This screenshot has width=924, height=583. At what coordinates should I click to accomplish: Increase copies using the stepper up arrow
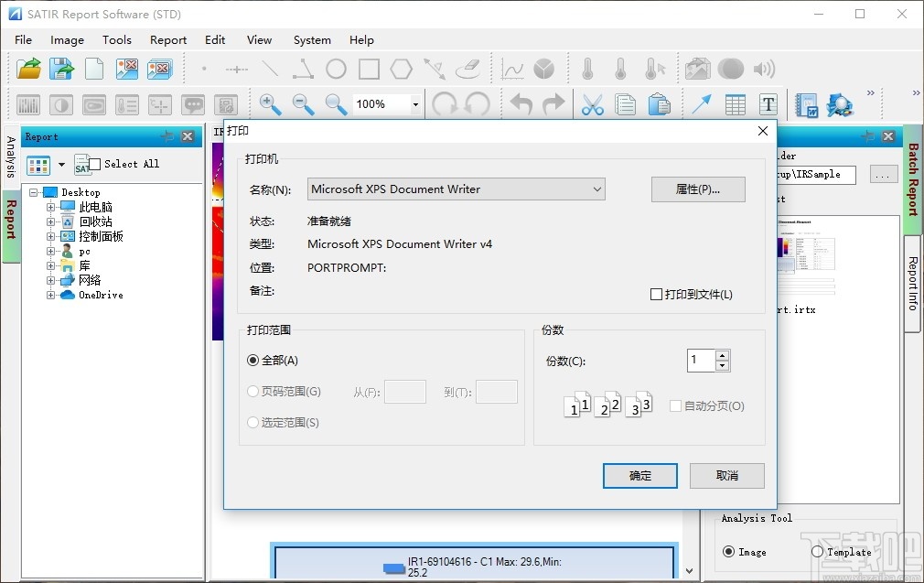722,355
